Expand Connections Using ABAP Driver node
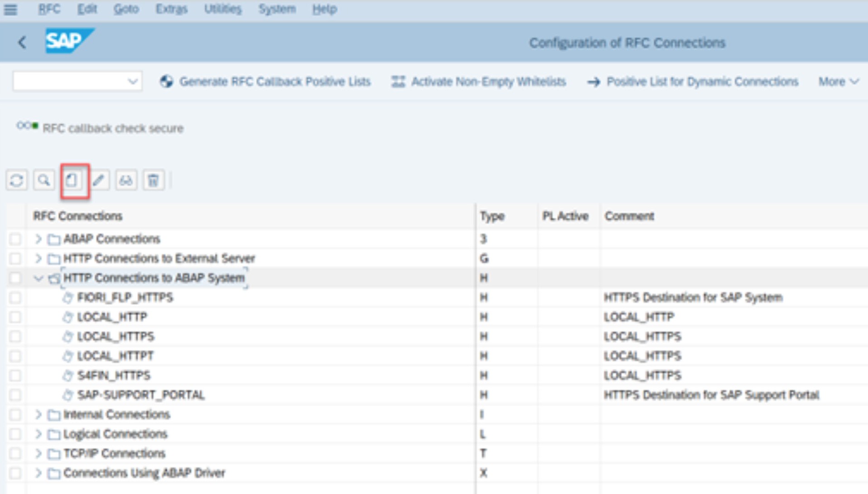The width and height of the screenshot is (868, 494). 38,473
